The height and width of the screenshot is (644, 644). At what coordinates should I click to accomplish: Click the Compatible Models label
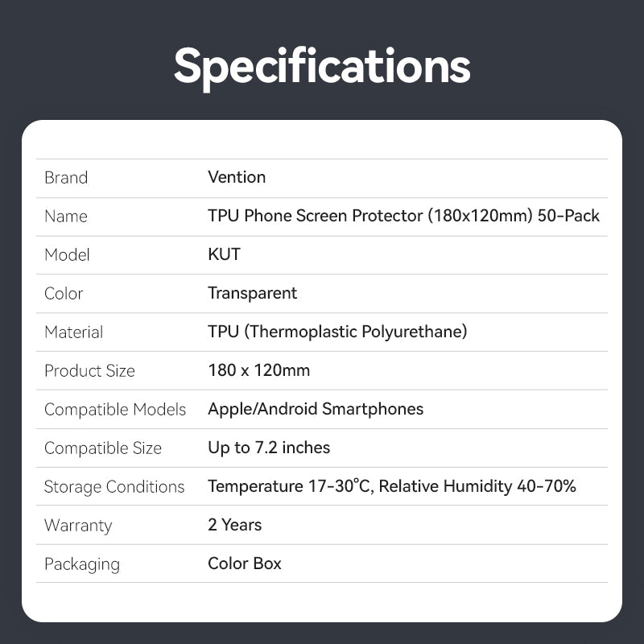coord(115,410)
